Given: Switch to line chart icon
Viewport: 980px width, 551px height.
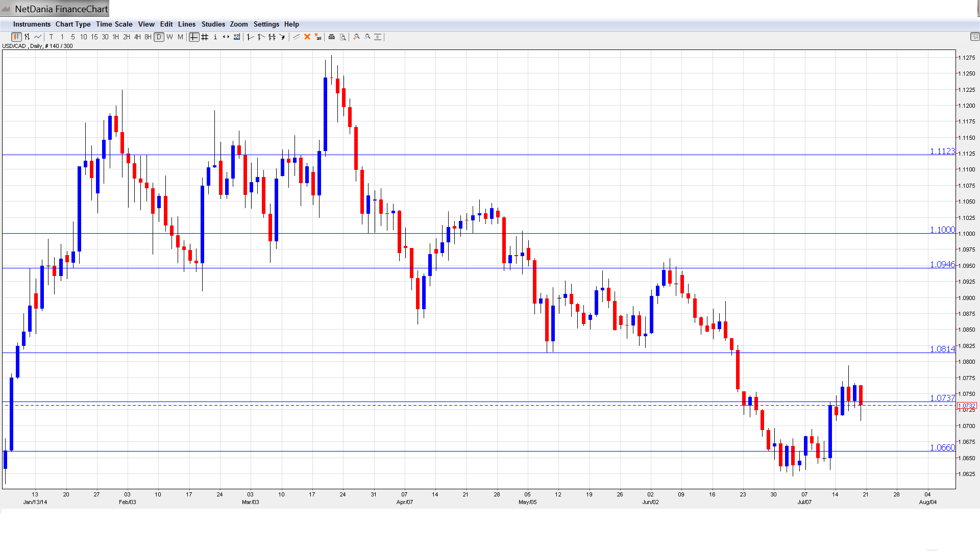Looking at the screenshot, I should coord(38,37).
